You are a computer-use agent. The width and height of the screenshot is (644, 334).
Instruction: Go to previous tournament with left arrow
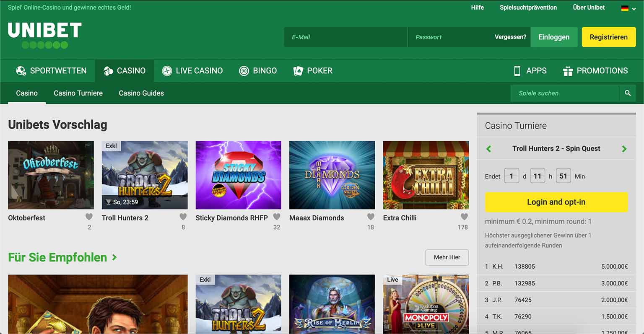(488, 149)
